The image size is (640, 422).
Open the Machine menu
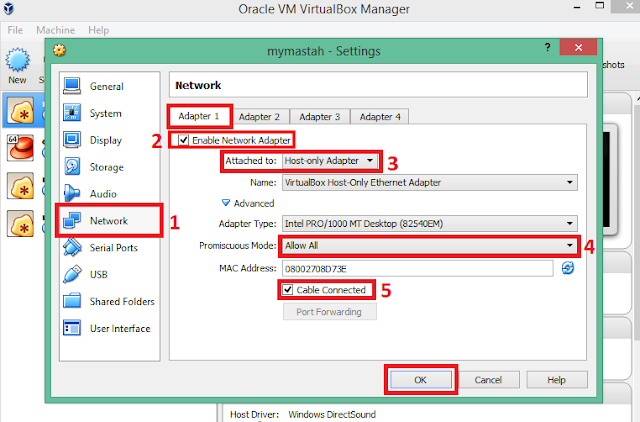click(x=56, y=30)
